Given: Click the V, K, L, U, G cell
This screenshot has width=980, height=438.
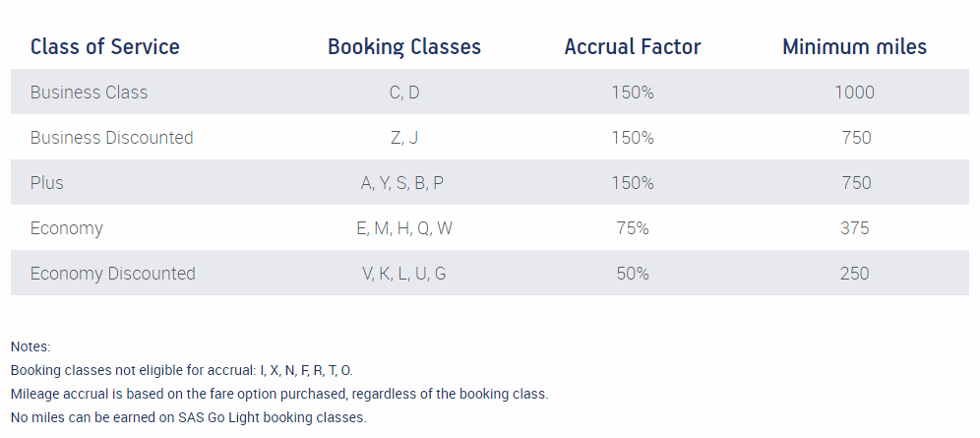Looking at the screenshot, I should point(404,274).
